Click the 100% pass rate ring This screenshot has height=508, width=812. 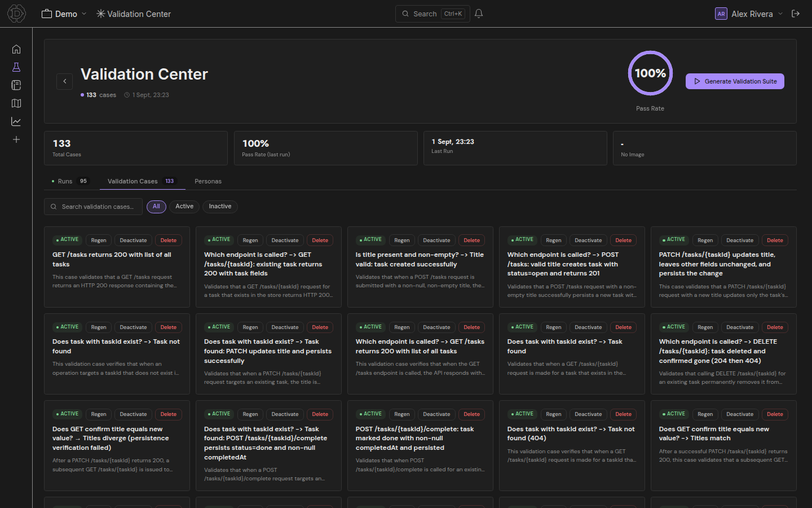(x=650, y=73)
